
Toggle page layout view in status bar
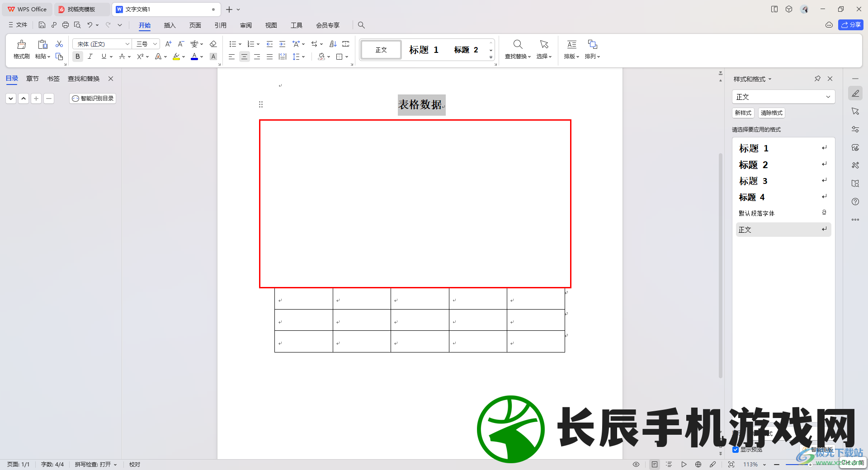click(x=655, y=464)
